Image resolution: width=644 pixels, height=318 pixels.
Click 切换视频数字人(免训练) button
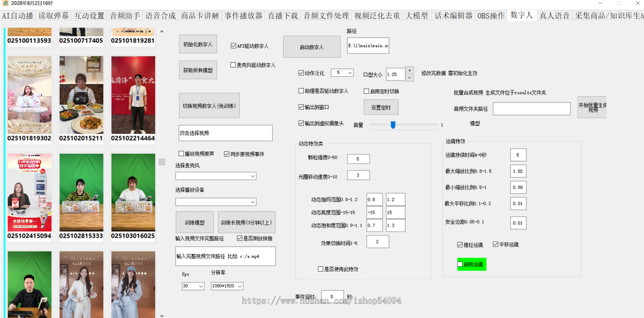pyautogui.click(x=209, y=106)
